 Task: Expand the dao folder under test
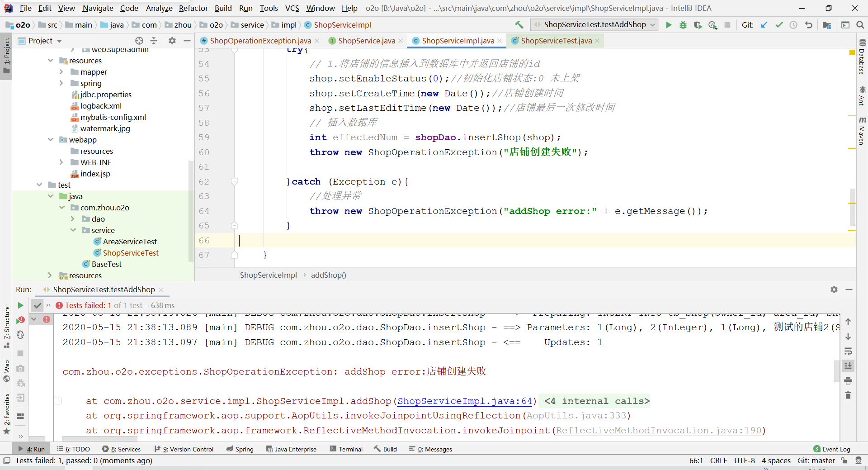click(73, 219)
